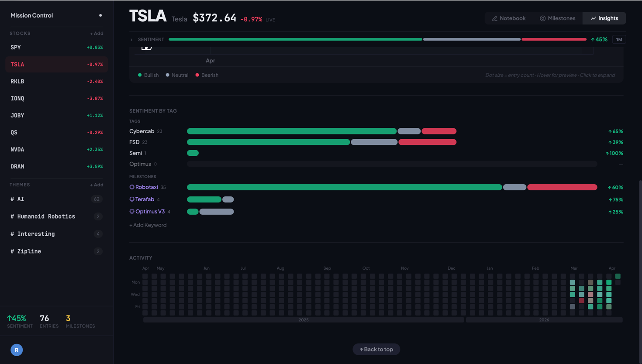Add a new stock via +Add
Image resolution: width=642 pixels, height=364 pixels.
(97, 34)
